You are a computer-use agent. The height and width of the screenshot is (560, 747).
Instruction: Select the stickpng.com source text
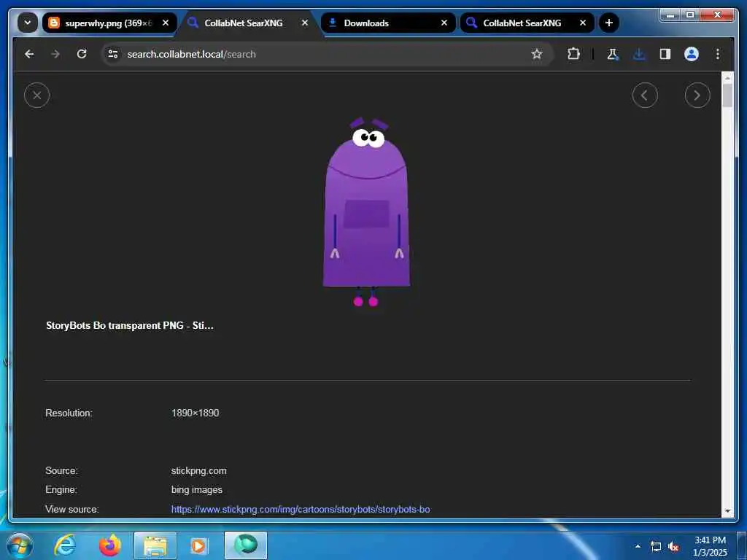[198, 470]
